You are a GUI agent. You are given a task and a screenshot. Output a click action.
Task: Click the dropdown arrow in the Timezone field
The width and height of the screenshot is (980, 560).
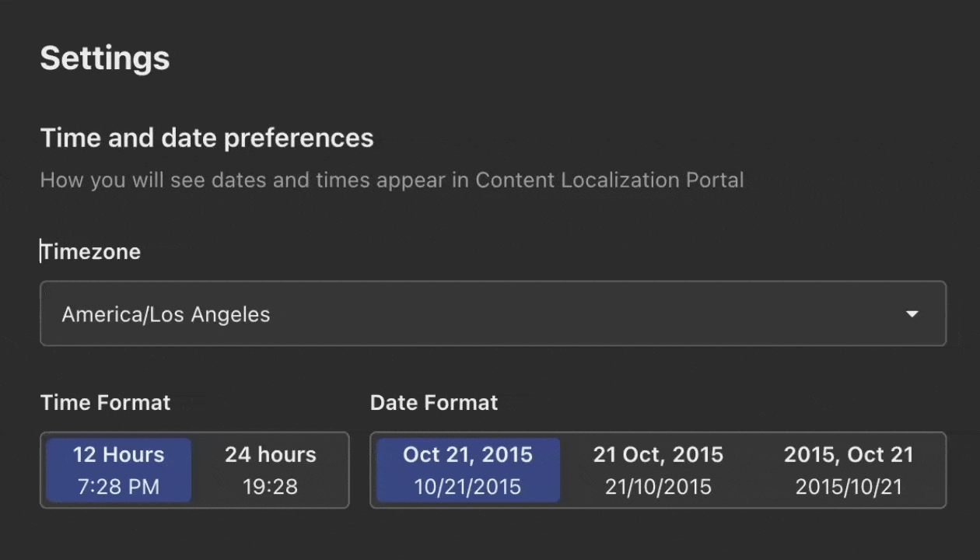(x=912, y=314)
